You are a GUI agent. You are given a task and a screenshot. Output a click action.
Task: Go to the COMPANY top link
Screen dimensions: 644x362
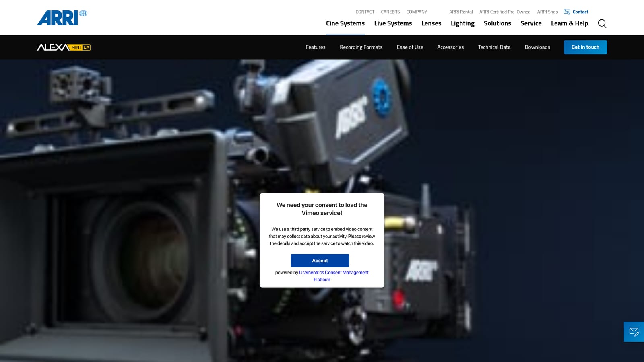(417, 12)
